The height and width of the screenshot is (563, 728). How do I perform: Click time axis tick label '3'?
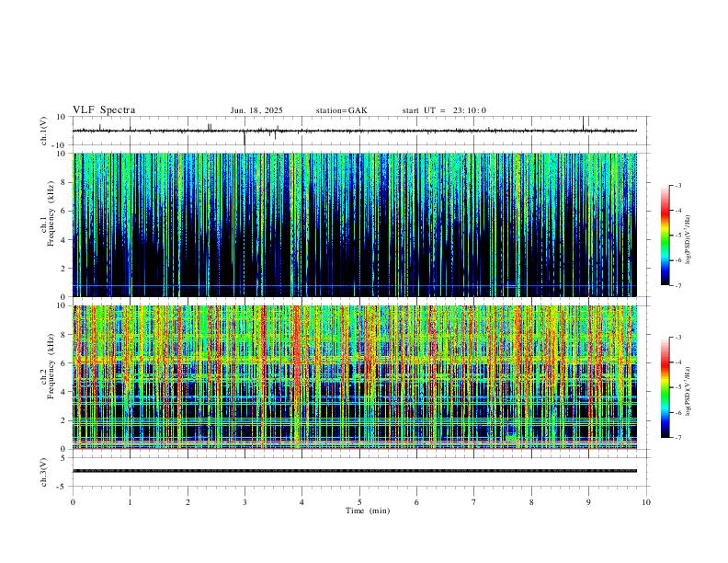tap(245, 502)
